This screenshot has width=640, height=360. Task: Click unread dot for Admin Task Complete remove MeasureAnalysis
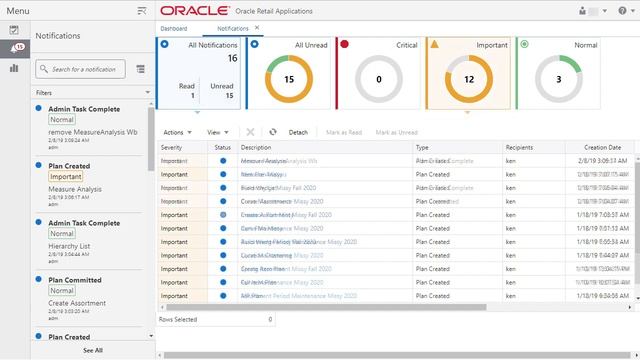click(38, 108)
